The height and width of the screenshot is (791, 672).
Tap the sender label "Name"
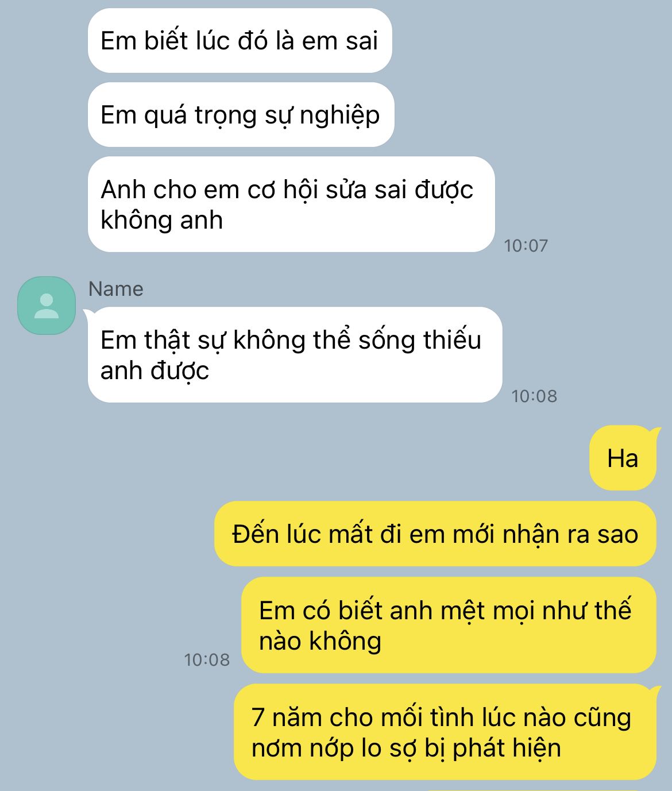coord(115,288)
